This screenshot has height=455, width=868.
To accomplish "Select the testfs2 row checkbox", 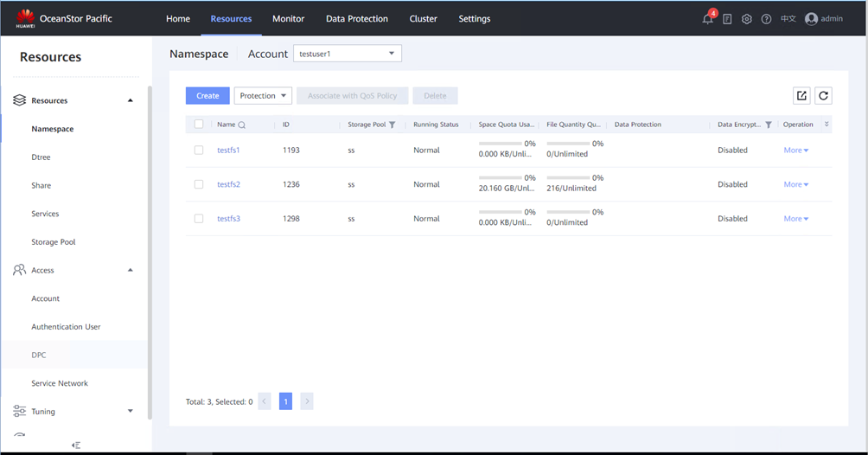I will pyautogui.click(x=199, y=184).
